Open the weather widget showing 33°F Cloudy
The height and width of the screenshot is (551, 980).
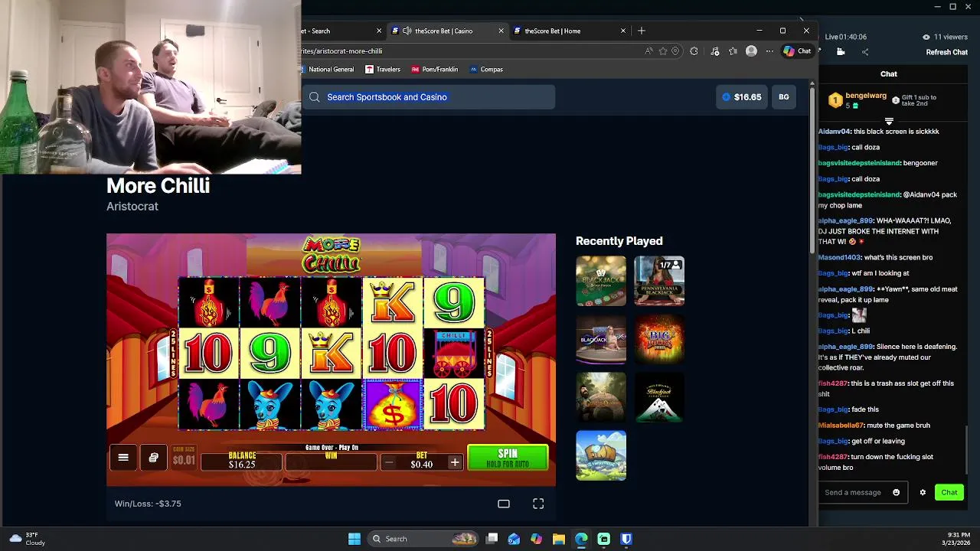click(28, 539)
